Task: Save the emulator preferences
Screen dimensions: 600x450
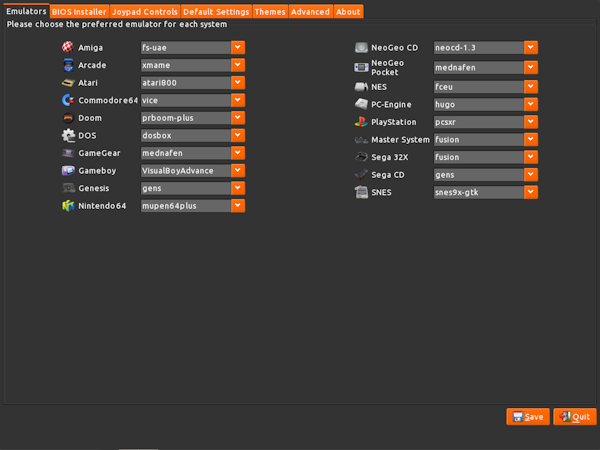Action: tap(528, 417)
